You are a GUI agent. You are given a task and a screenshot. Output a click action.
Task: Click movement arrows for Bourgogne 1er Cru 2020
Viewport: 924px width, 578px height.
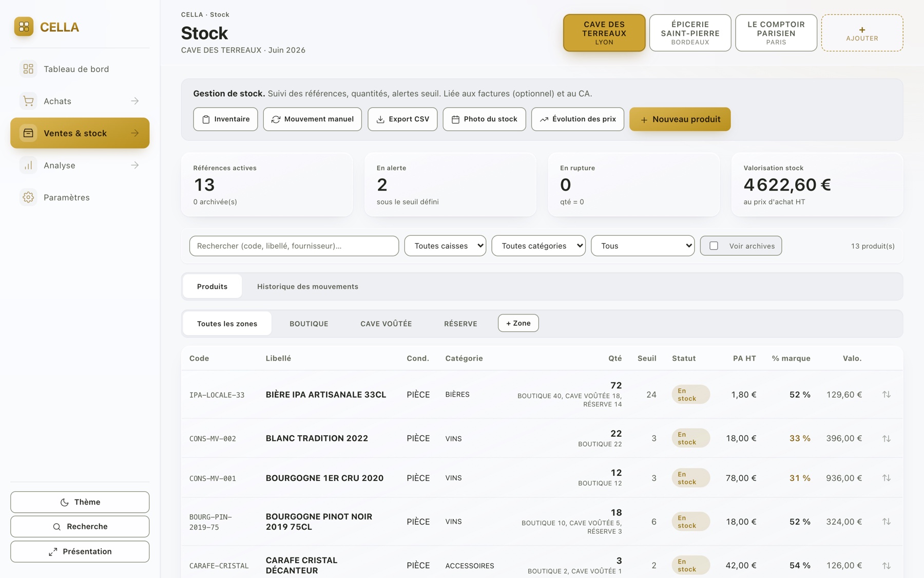click(887, 478)
